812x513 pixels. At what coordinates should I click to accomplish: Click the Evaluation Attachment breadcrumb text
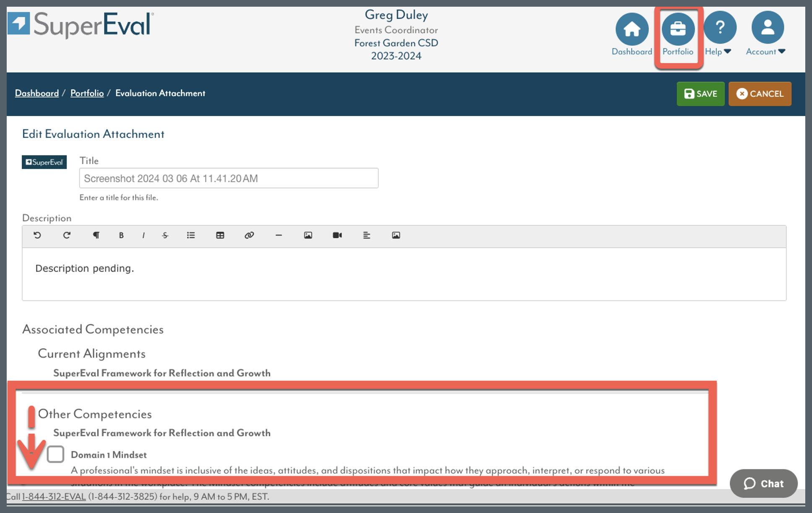tap(160, 93)
